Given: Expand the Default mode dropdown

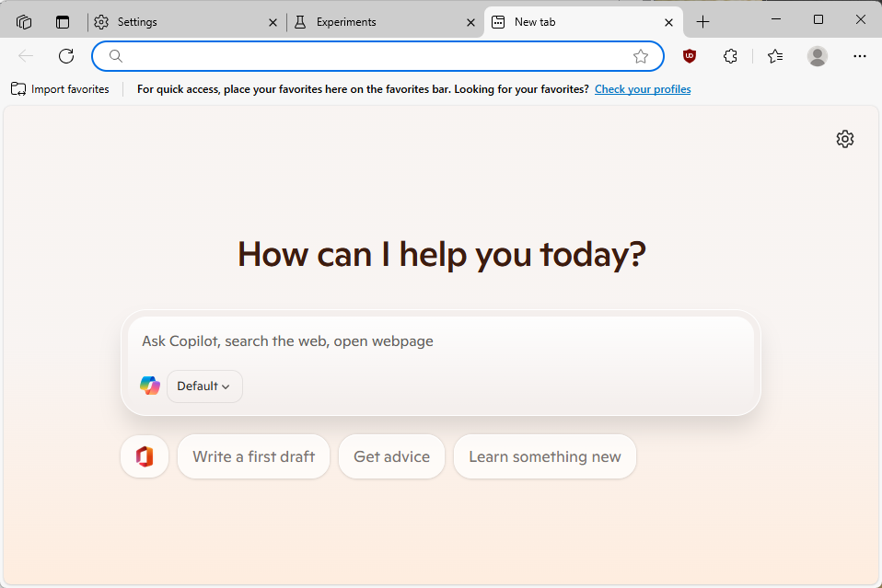Looking at the screenshot, I should (x=203, y=386).
